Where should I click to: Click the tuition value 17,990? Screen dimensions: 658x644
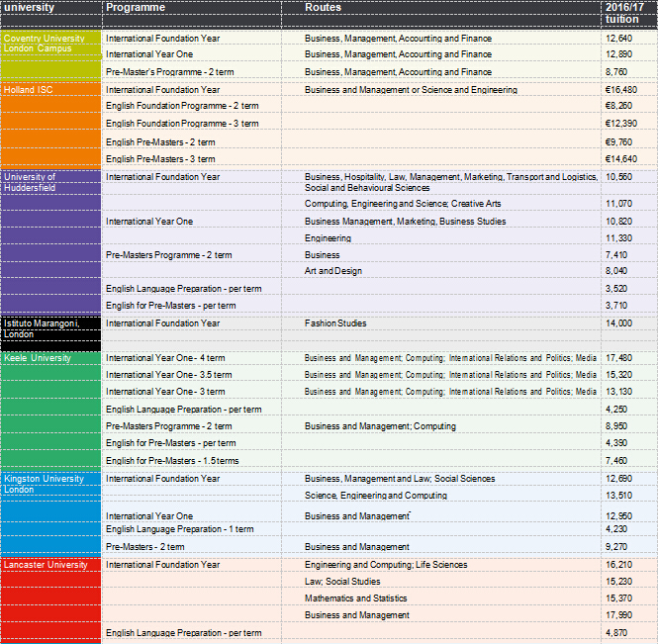point(618,615)
